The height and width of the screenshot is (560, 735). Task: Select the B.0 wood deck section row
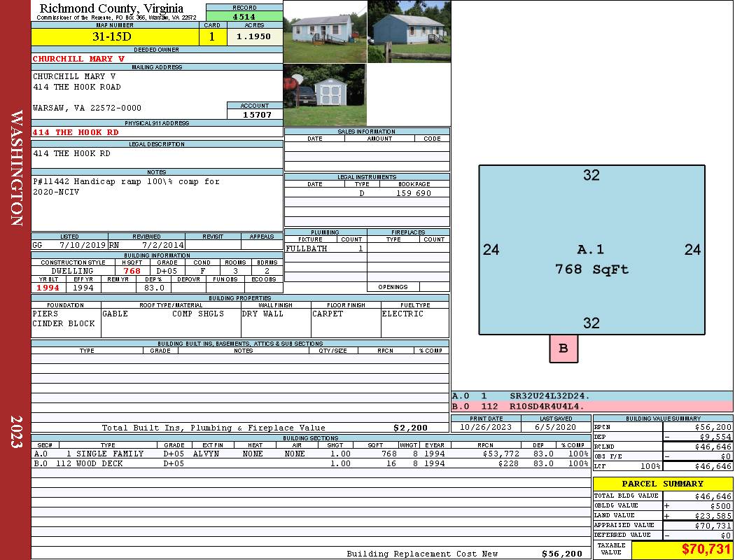(311, 463)
